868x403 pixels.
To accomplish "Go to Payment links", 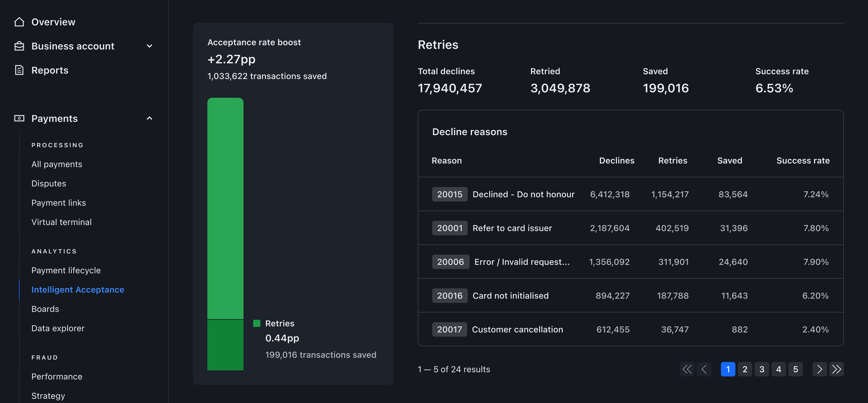I will pos(59,203).
